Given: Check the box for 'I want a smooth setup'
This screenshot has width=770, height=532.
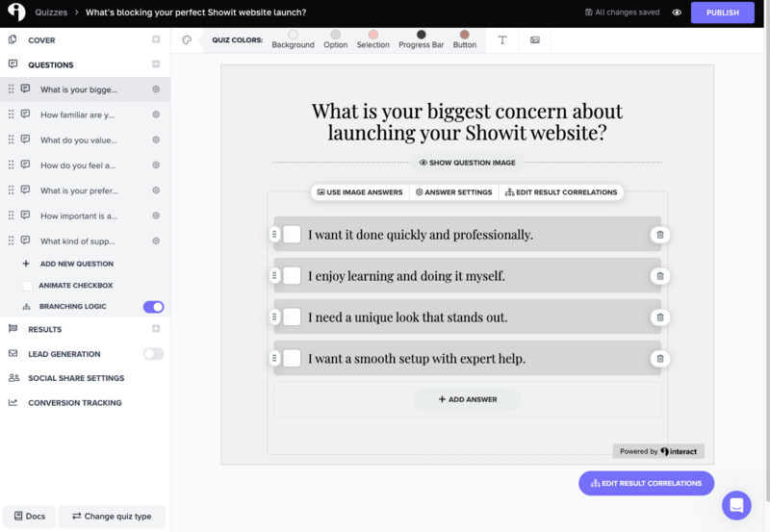Looking at the screenshot, I should (292, 358).
